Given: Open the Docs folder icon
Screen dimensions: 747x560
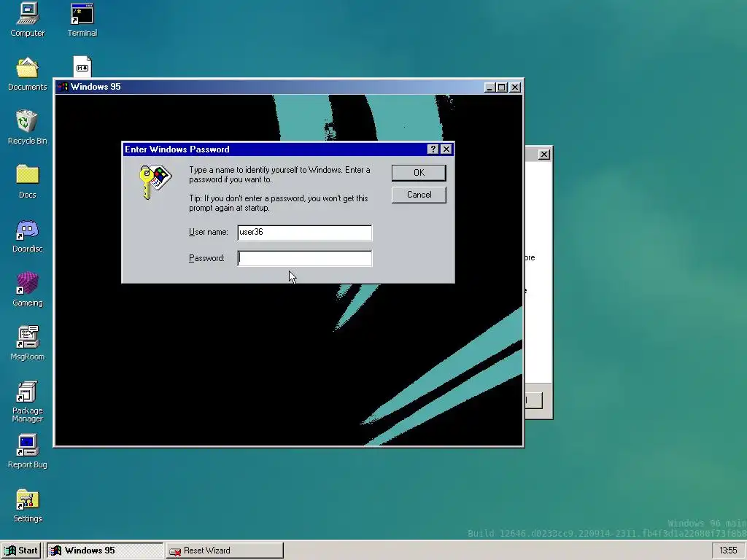Looking at the screenshot, I should [27, 181].
